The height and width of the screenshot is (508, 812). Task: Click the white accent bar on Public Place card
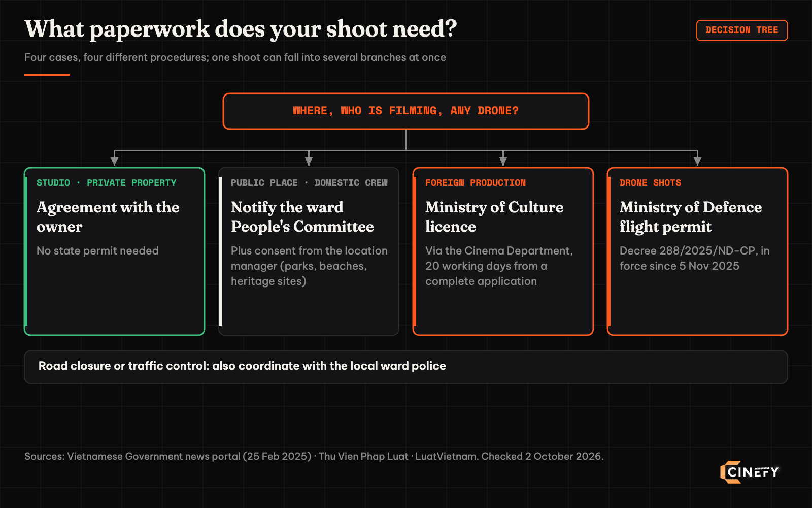pyautogui.click(x=220, y=251)
